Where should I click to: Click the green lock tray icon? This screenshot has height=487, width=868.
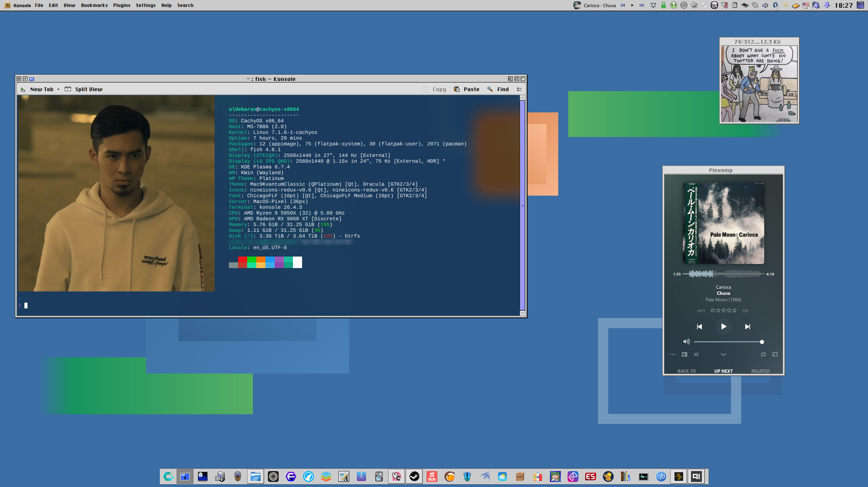pos(664,5)
